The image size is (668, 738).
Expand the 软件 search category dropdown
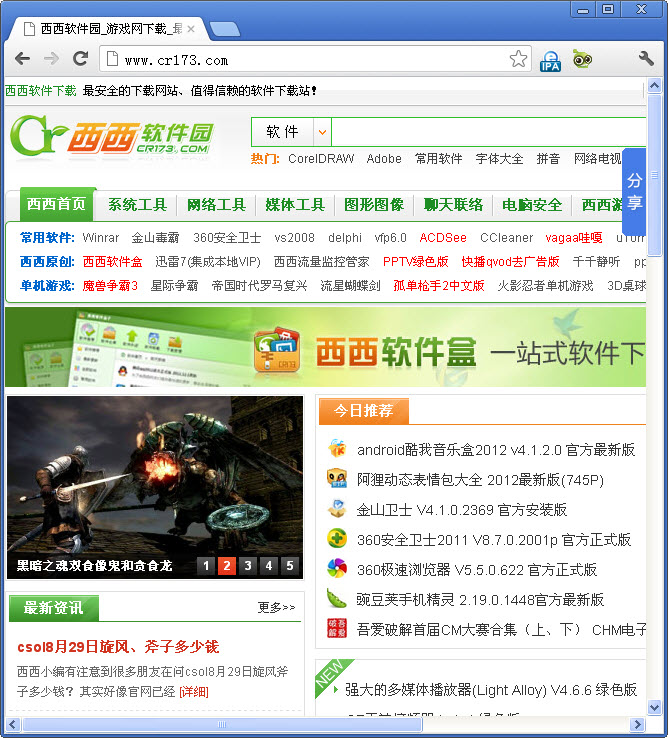[322, 132]
